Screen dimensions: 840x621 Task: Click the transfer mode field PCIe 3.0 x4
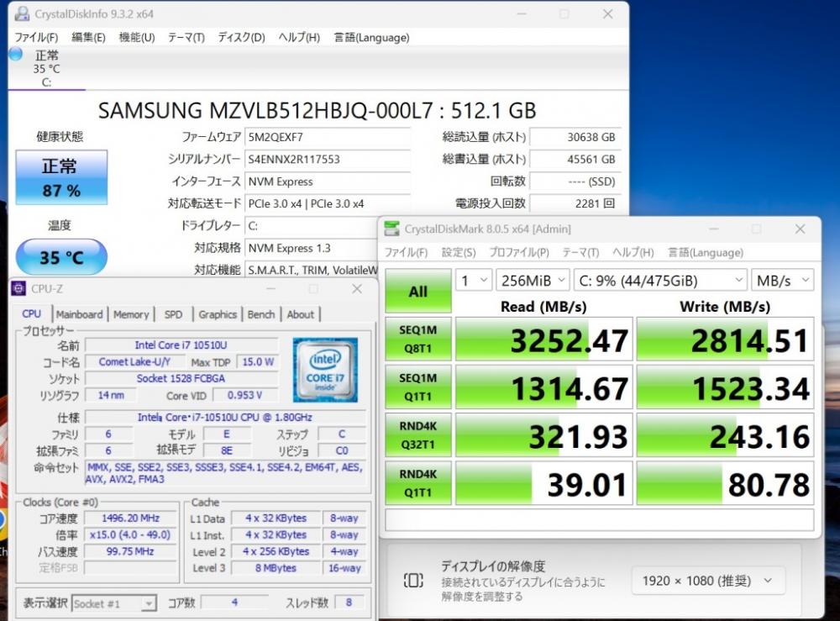point(328,203)
